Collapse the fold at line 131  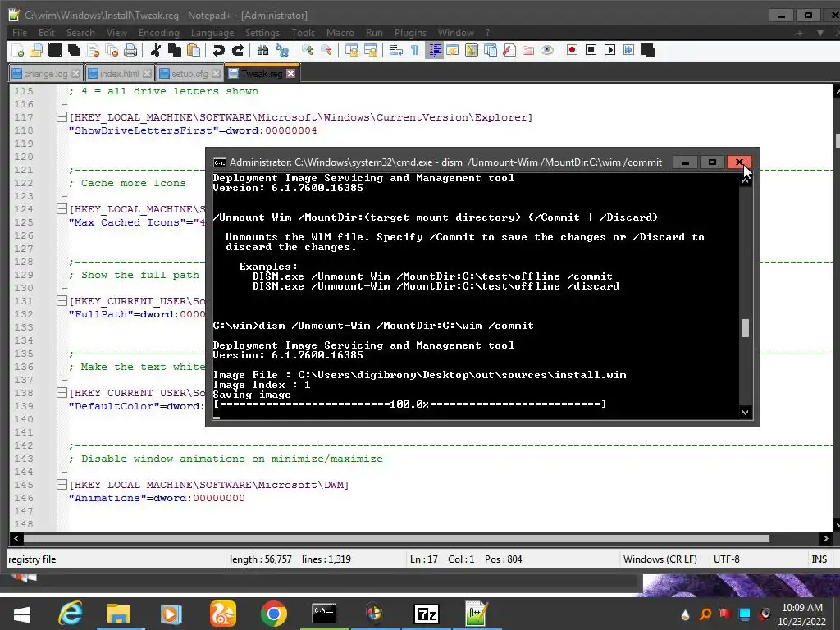(62, 300)
